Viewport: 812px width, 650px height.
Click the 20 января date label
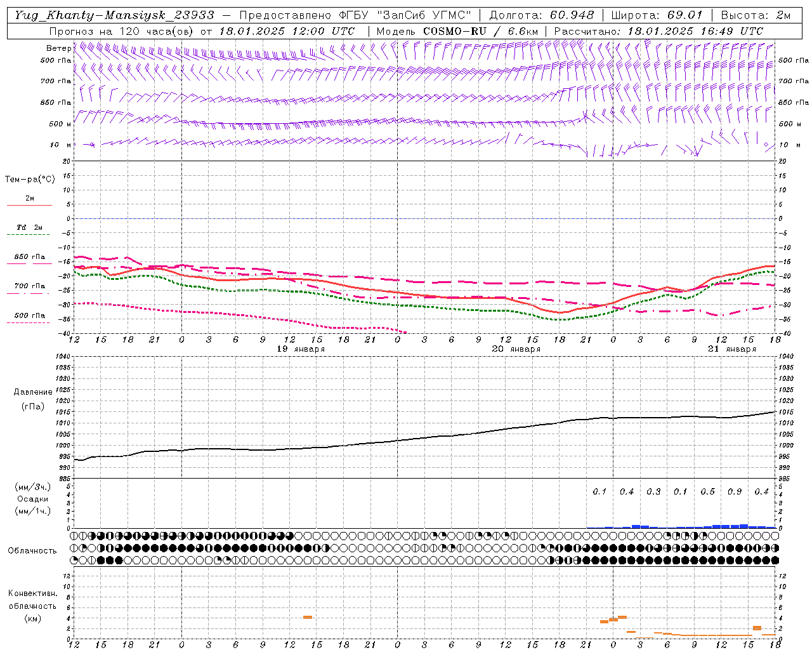[516, 349]
